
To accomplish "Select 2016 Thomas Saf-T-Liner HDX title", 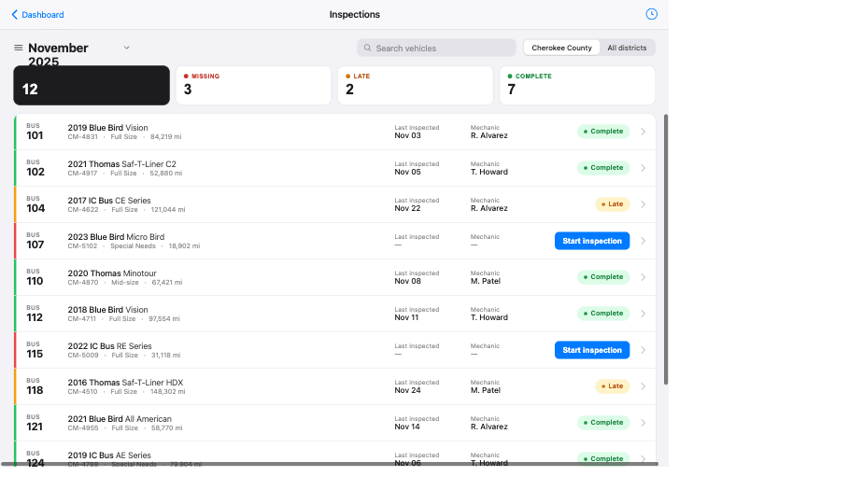I will 125,383.
